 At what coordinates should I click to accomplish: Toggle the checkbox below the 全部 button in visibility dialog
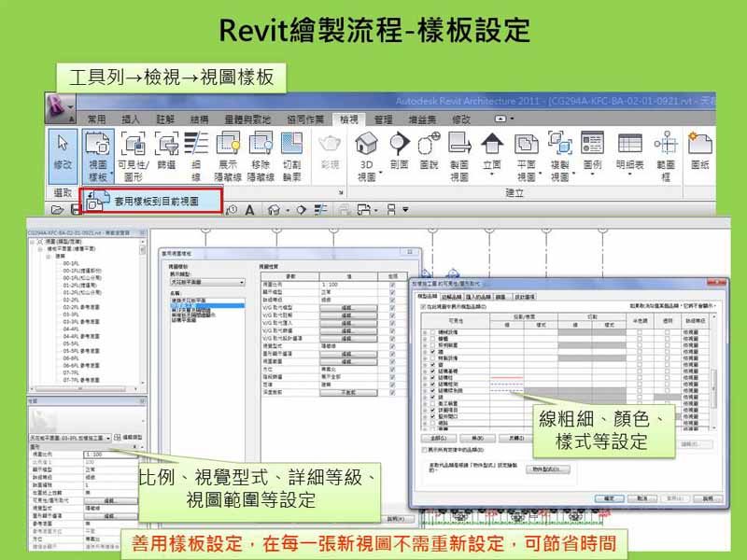click(425, 450)
